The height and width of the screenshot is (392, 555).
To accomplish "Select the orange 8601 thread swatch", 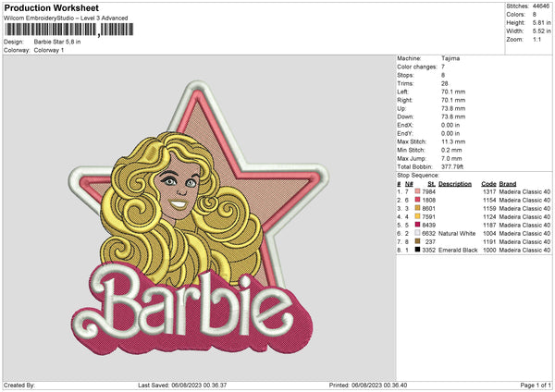I will pyautogui.click(x=418, y=208).
